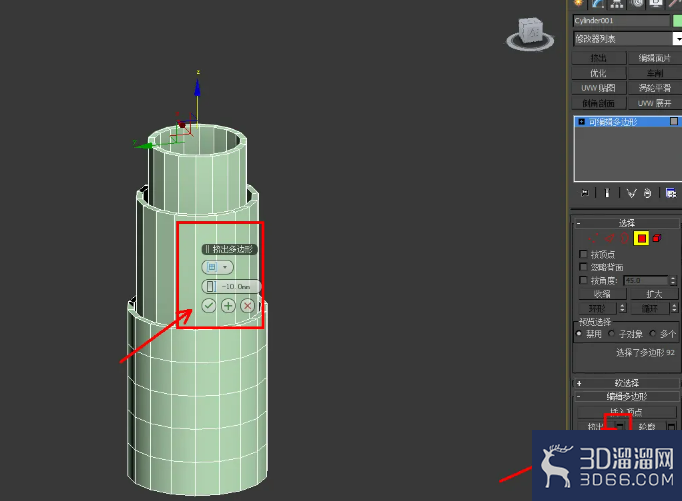Click the 优化 modifier button
The image size is (682, 501).
599,73
